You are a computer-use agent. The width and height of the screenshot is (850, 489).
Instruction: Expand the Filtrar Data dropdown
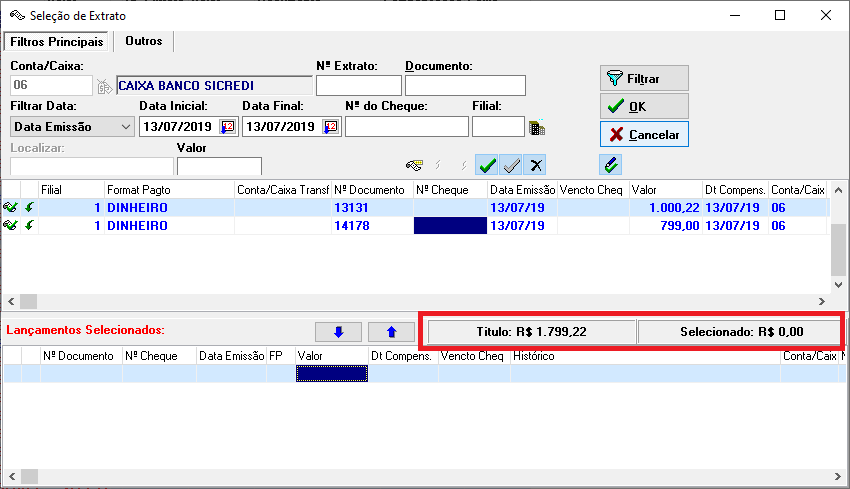click(125, 127)
